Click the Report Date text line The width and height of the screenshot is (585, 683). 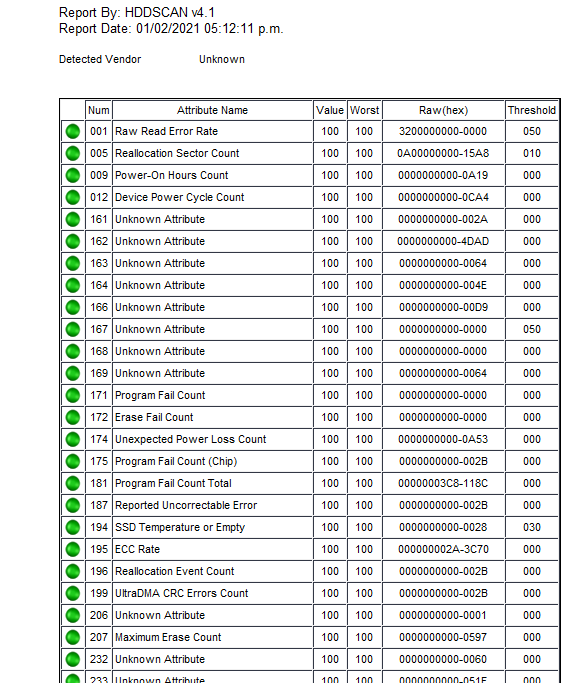coord(171,29)
